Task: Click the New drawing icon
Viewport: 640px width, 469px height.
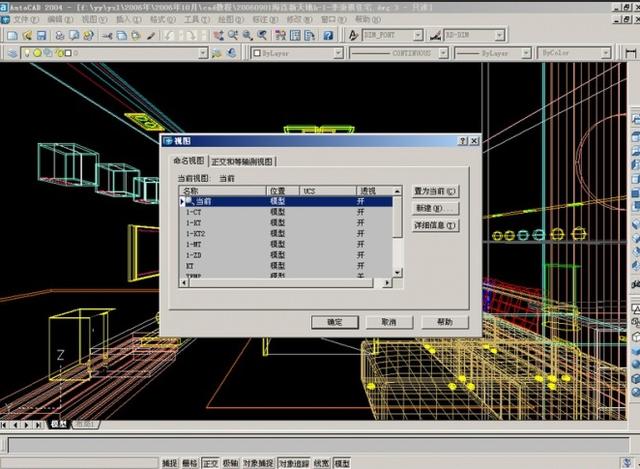Action: 12,36
